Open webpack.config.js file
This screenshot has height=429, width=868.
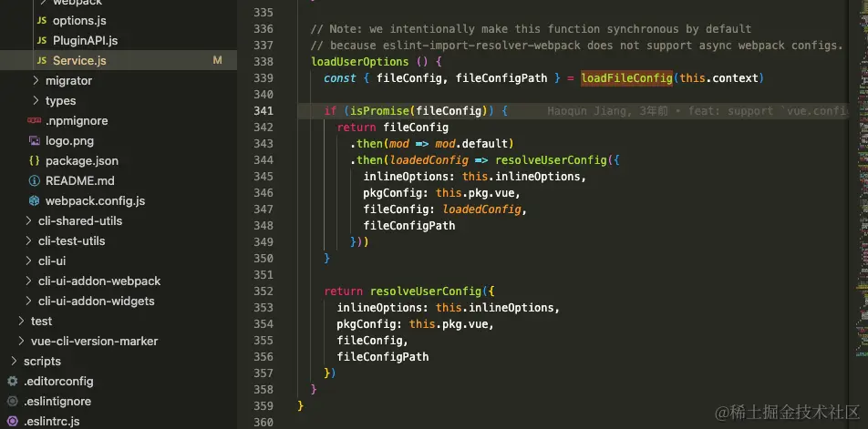[95, 200]
